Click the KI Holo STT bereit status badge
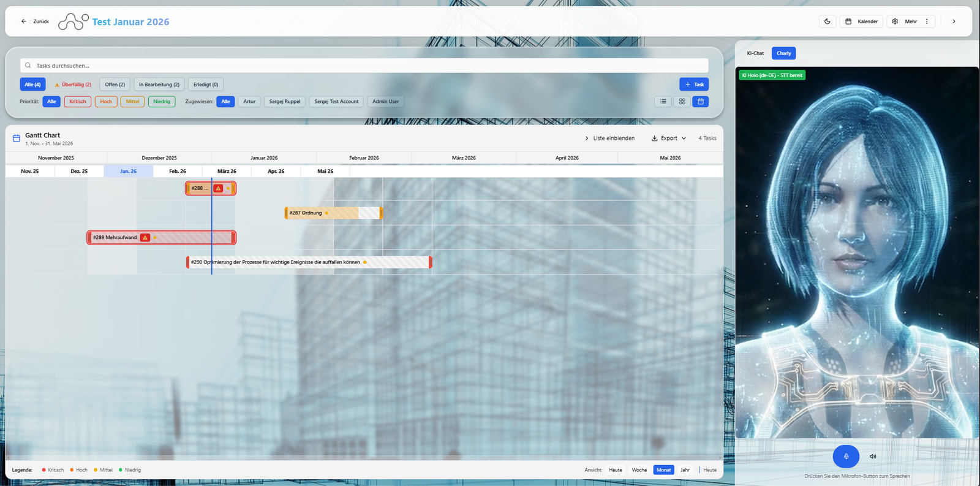The height and width of the screenshot is (486, 980). coord(772,75)
